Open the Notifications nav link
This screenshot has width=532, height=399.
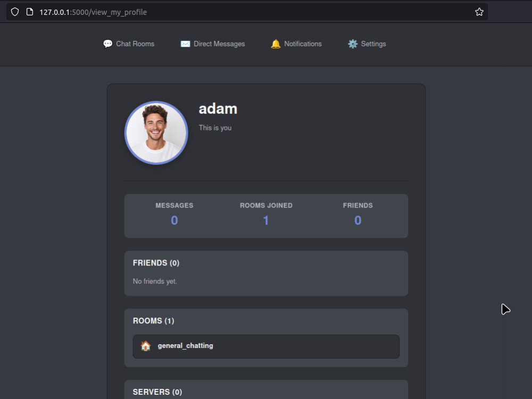[x=296, y=44]
